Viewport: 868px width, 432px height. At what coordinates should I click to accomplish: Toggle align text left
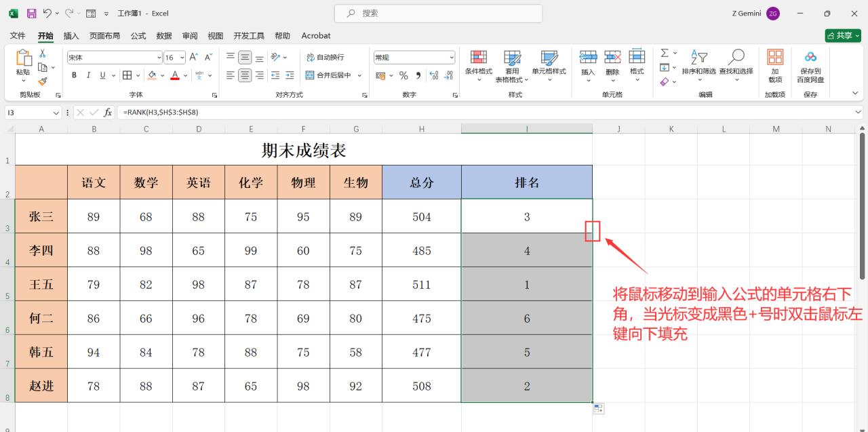click(231, 75)
